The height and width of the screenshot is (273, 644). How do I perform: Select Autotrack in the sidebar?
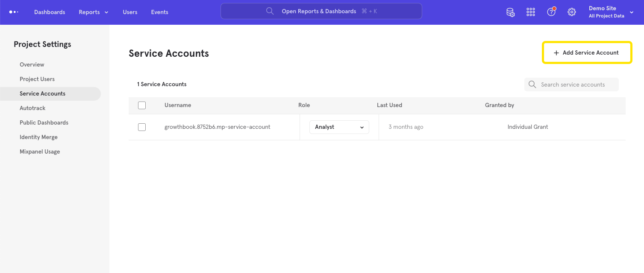coord(32,108)
